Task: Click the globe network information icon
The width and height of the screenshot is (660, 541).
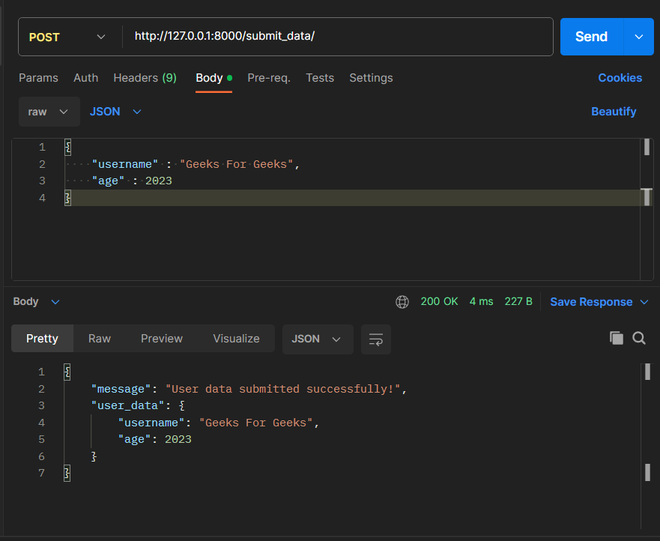Action: [402, 302]
